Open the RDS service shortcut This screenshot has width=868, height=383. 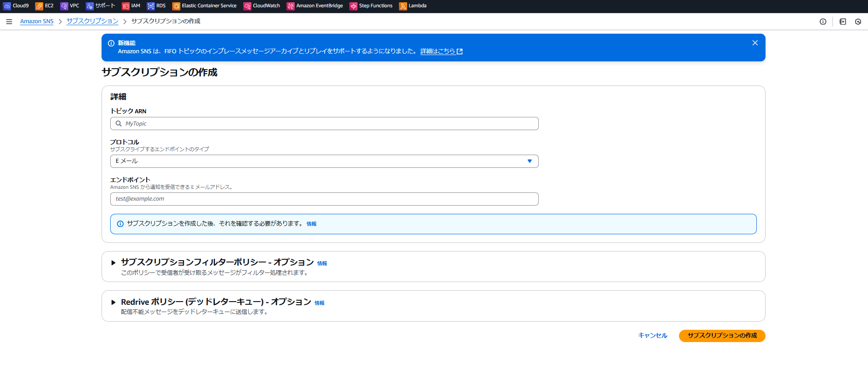156,6
